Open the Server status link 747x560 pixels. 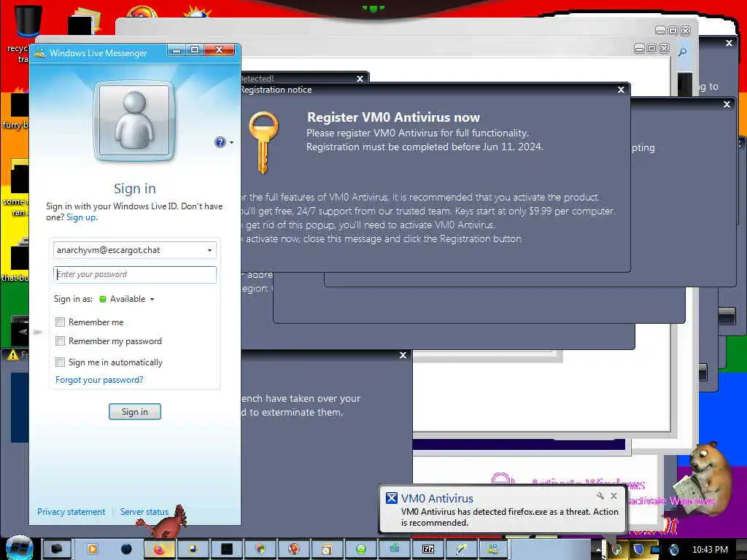tap(144, 512)
